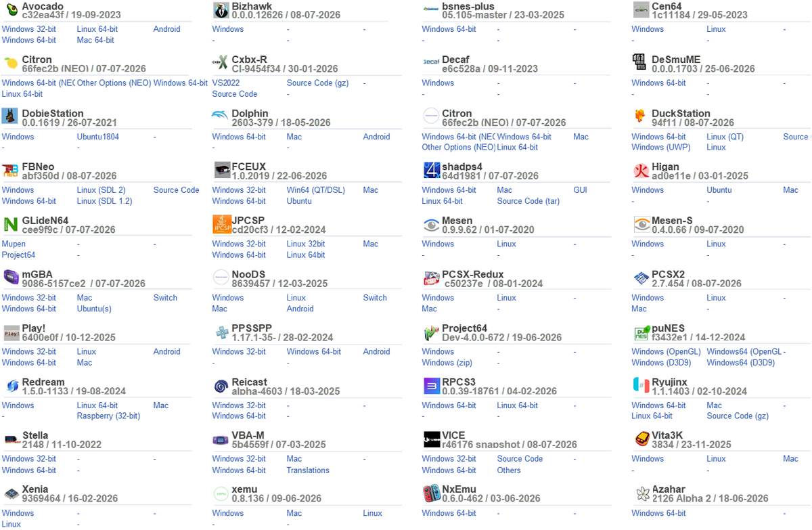Open Redream Raspberry (32-bit) link
This screenshot has height=530, width=812.
coord(108,416)
